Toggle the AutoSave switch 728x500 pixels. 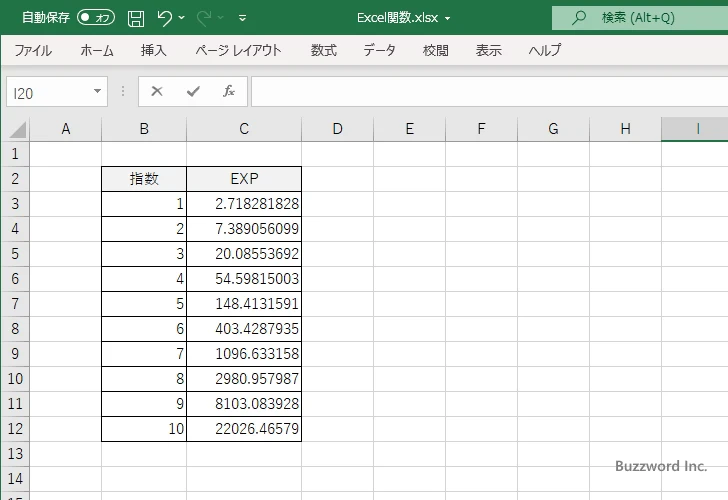click(96, 18)
